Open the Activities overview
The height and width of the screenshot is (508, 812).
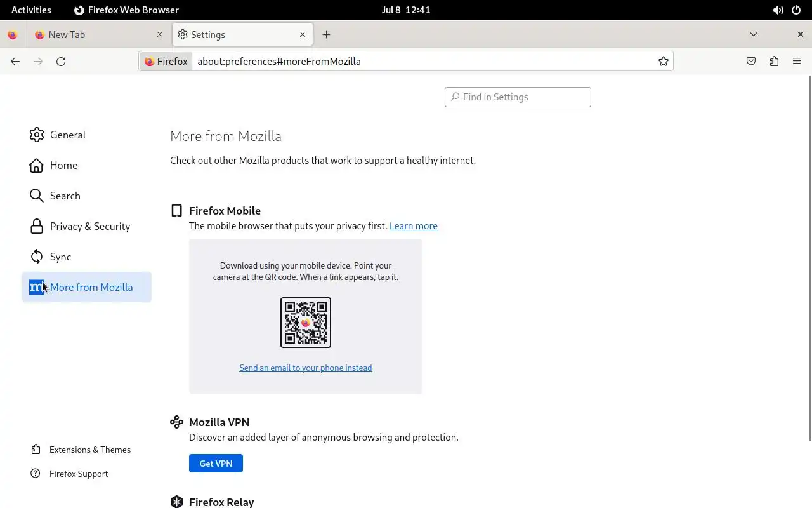[x=31, y=10]
